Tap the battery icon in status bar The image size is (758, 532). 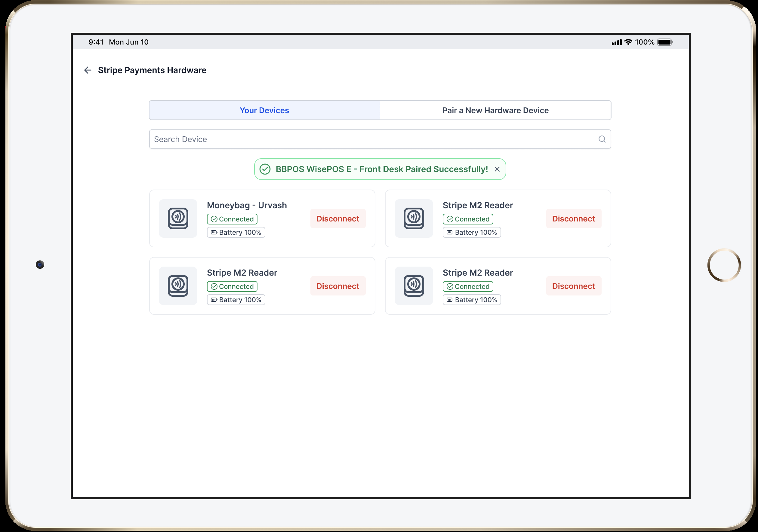664,42
